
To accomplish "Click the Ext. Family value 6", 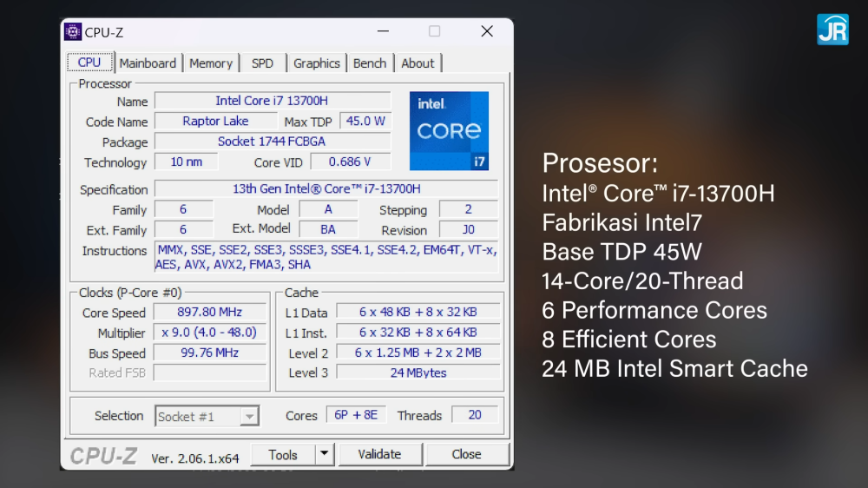I will click(184, 229).
